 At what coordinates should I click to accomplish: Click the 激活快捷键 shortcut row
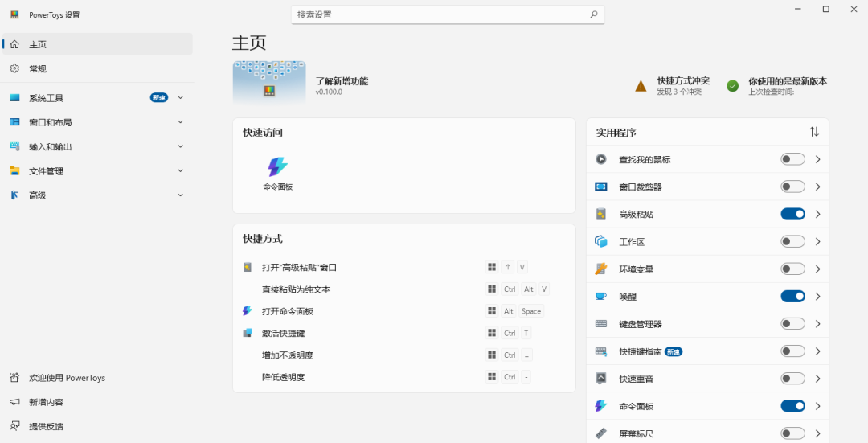click(404, 333)
